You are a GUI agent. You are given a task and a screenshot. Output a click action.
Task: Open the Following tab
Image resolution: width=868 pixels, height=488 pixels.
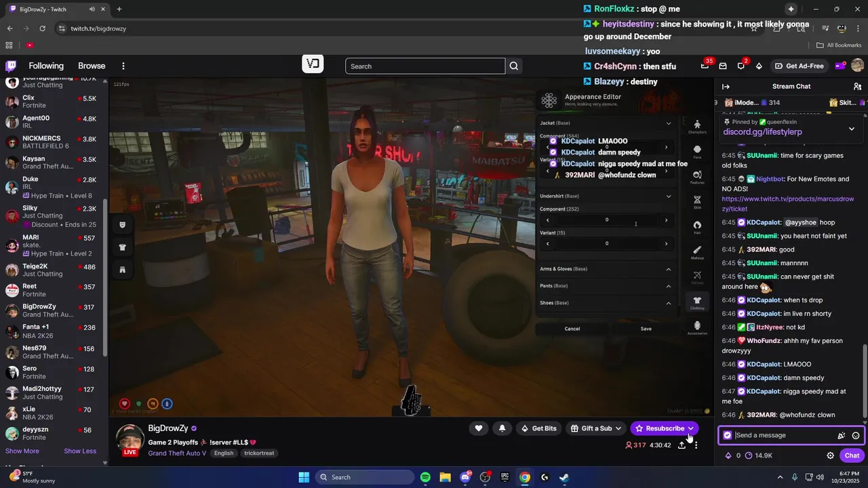click(x=46, y=66)
